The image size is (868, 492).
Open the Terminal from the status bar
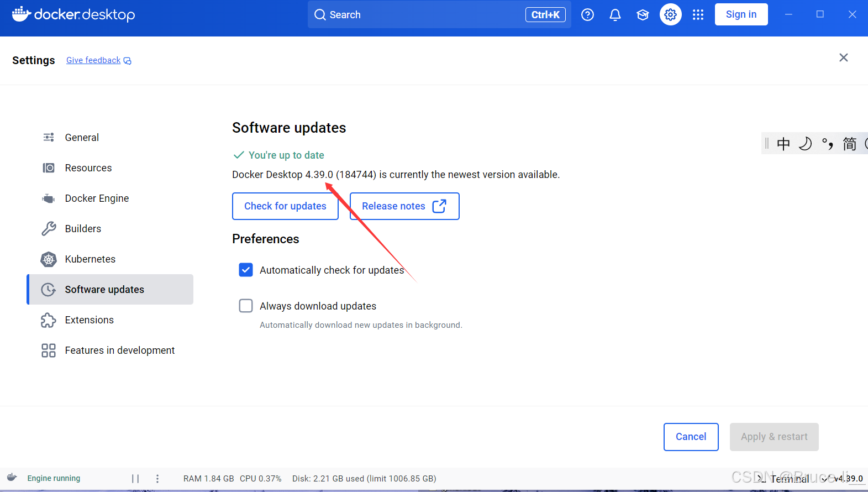tap(783, 479)
